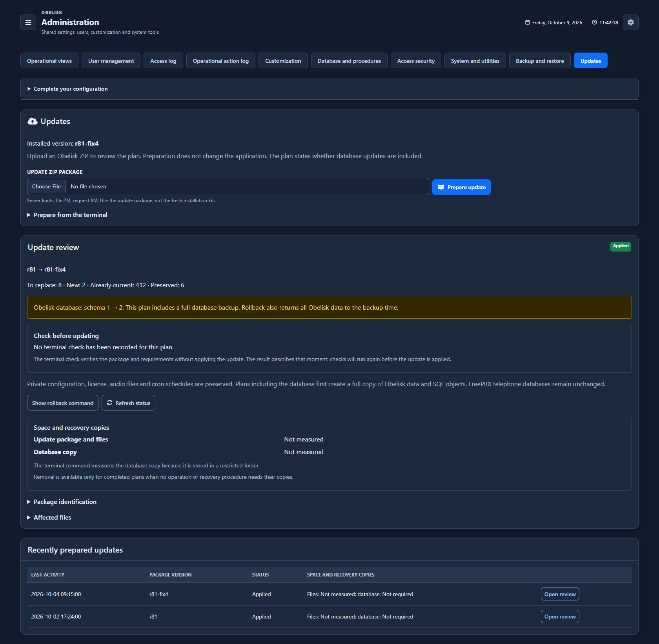Click the UPDATE ZIP PACKAGE label
Image resolution: width=659 pixels, height=644 pixels.
point(55,172)
